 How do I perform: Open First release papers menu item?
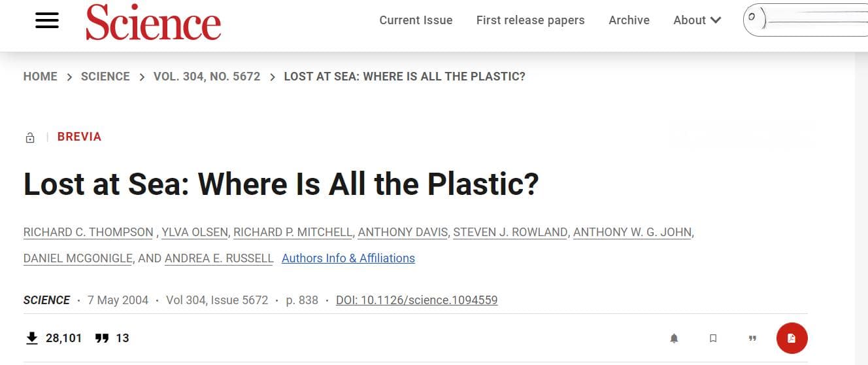click(530, 20)
